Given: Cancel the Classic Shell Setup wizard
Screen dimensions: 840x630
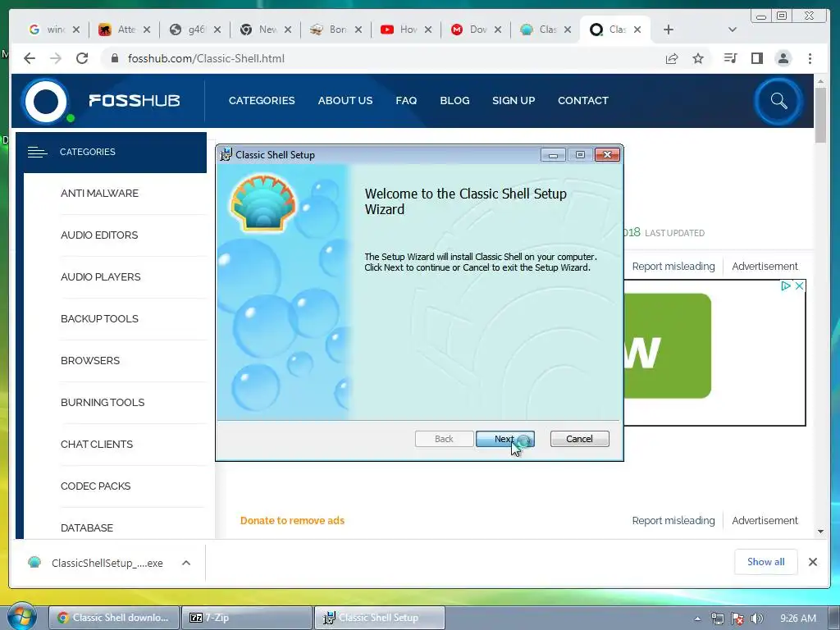Looking at the screenshot, I should click(579, 439).
